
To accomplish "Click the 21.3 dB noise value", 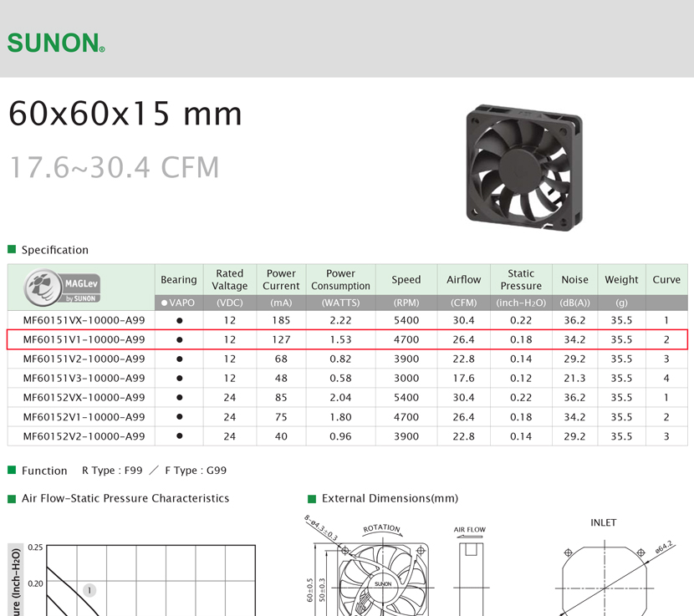I will tap(575, 379).
